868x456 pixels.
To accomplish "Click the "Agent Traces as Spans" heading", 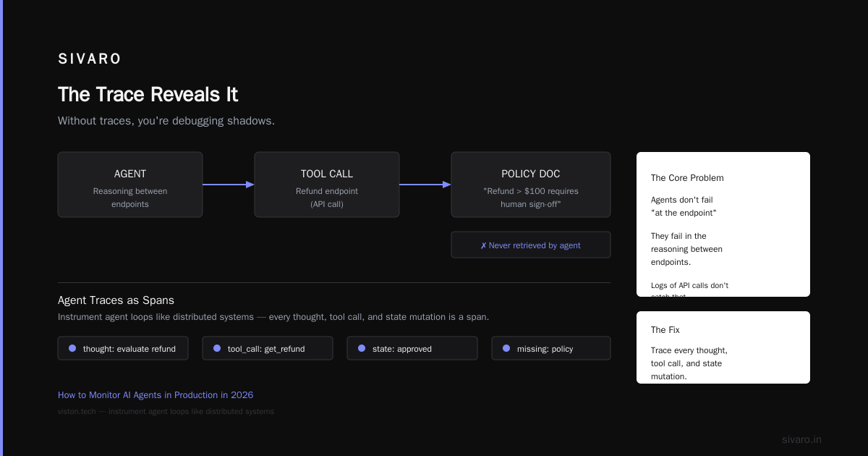I will click(116, 300).
